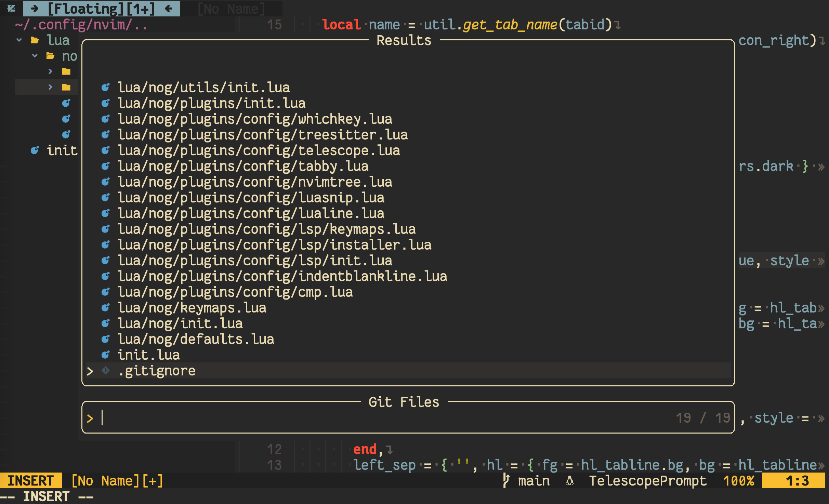Click the git branch icon before main
829x504 pixels.
coord(506,481)
